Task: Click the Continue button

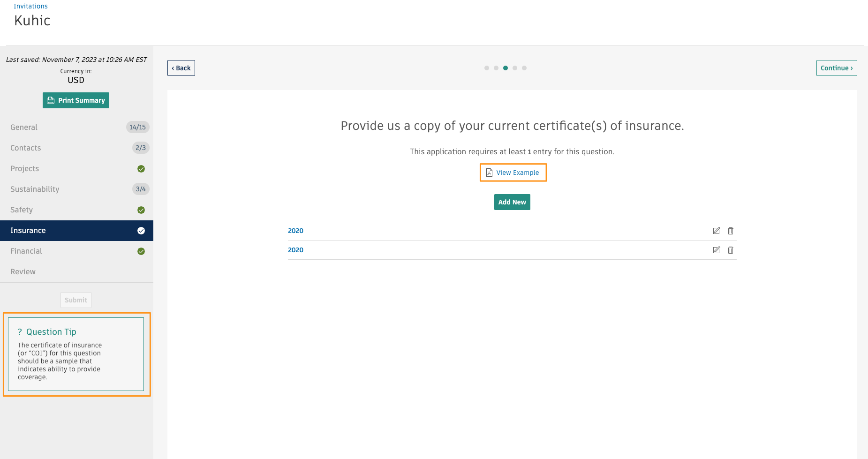Action: [837, 68]
